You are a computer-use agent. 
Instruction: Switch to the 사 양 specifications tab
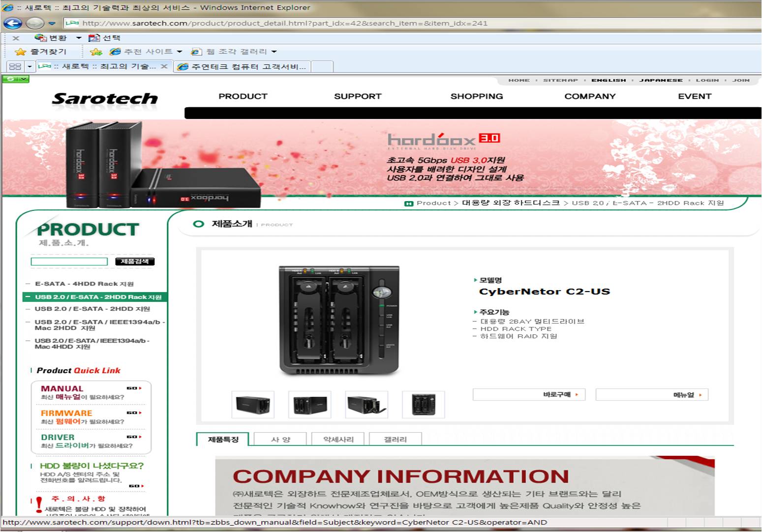pyautogui.click(x=280, y=439)
